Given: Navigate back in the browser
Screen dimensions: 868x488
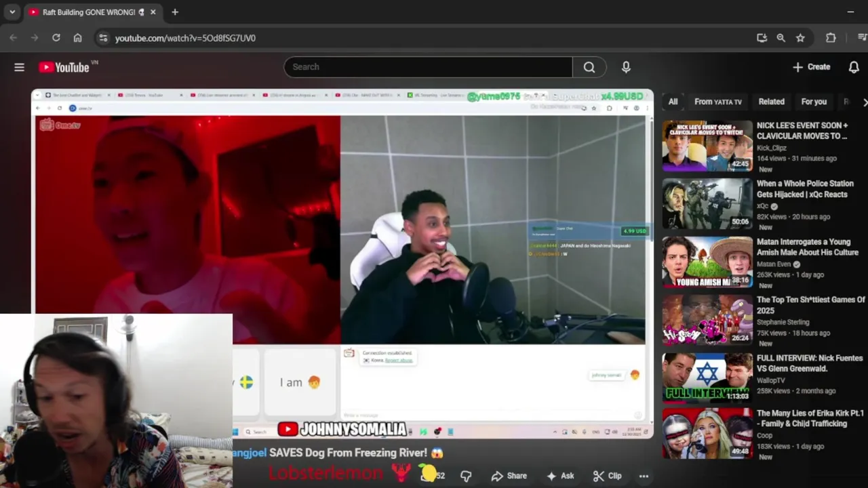Looking at the screenshot, I should (13, 38).
